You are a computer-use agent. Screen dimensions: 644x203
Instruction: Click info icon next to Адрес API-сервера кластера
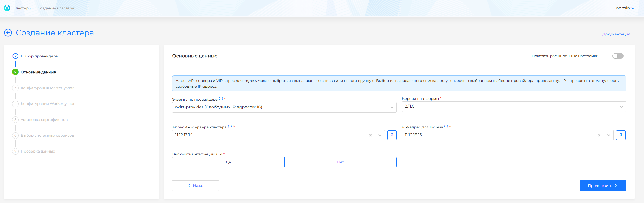pyautogui.click(x=230, y=127)
